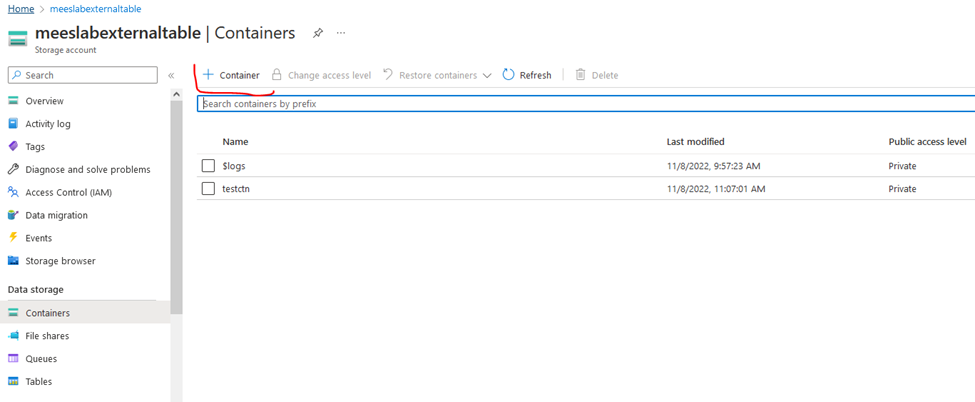This screenshot has width=975, height=402.
Task: Click the Tables icon
Action: click(13, 381)
